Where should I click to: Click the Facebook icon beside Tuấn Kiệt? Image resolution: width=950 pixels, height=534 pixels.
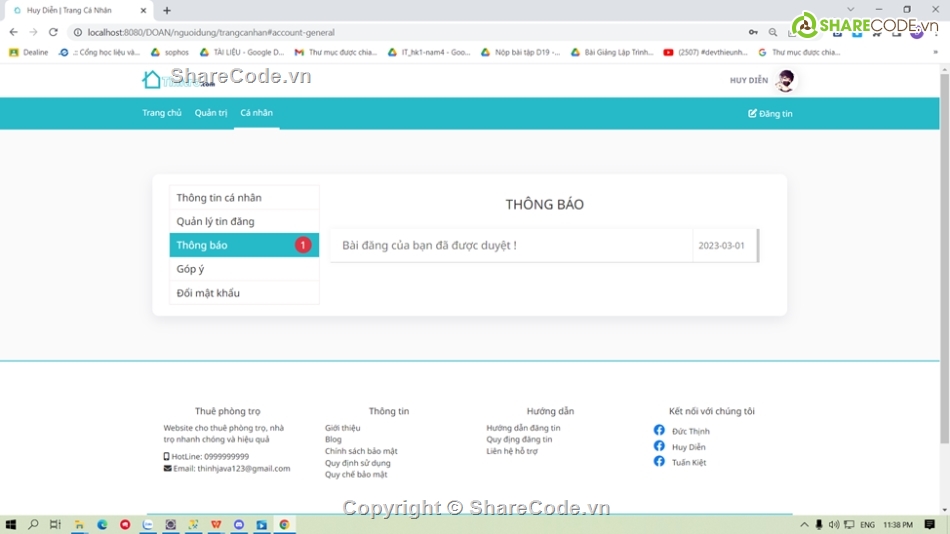[659, 461]
